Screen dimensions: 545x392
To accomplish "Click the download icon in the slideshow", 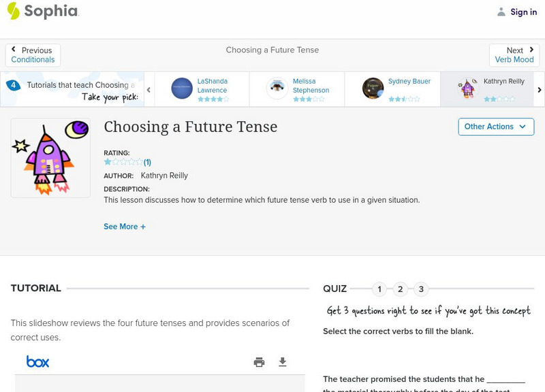I will [282, 362].
